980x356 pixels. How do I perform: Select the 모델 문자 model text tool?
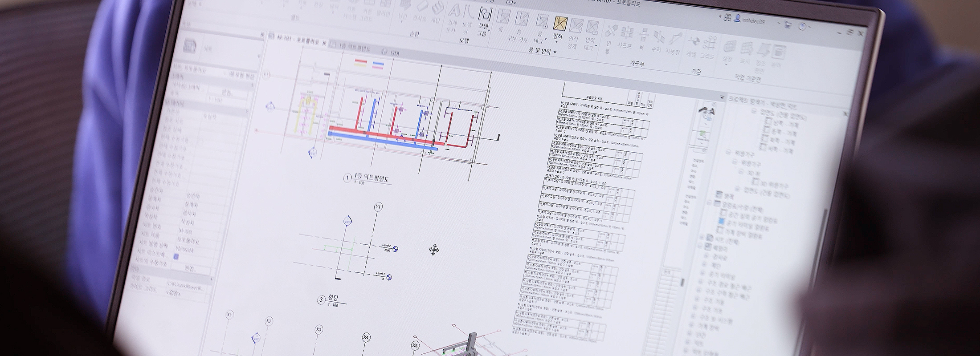(x=453, y=18)
